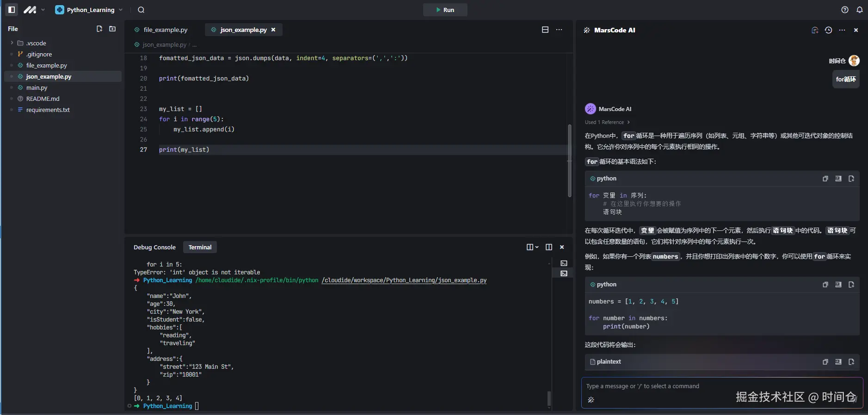
Task: Copy the first python code block
Action: [x=825, y=179]
